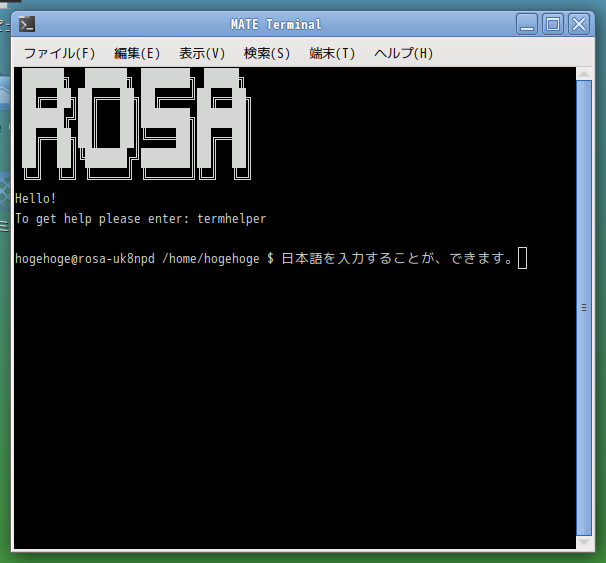Close the MATE Terminal window
The height and width of the screenshot is (563, 606).
(x=579, y=24)
